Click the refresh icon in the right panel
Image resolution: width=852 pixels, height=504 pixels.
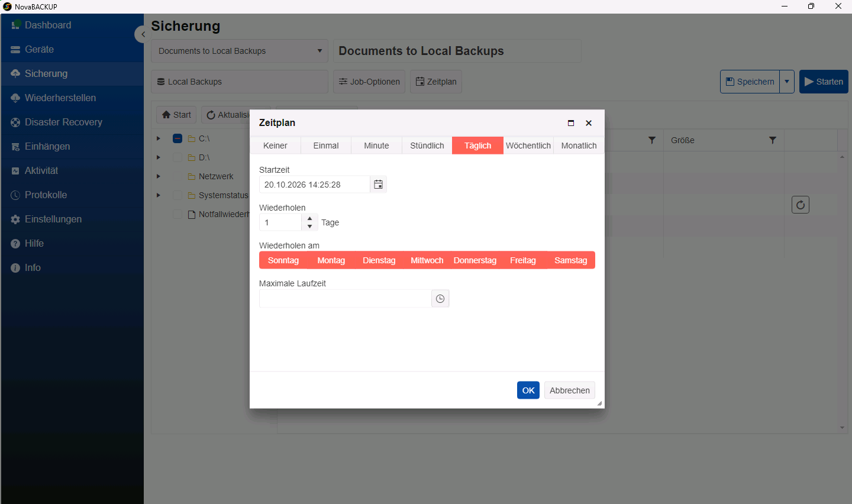[x=801, y=205]
